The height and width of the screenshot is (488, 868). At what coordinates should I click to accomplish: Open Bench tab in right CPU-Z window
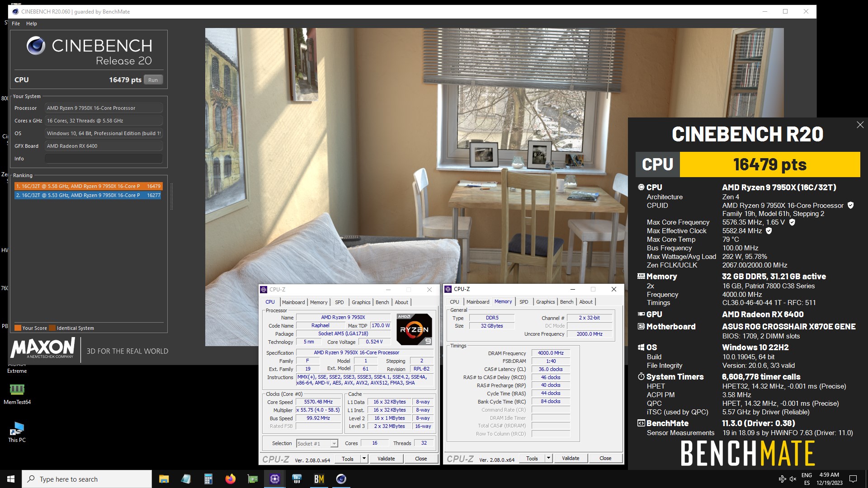coord(567,302)
